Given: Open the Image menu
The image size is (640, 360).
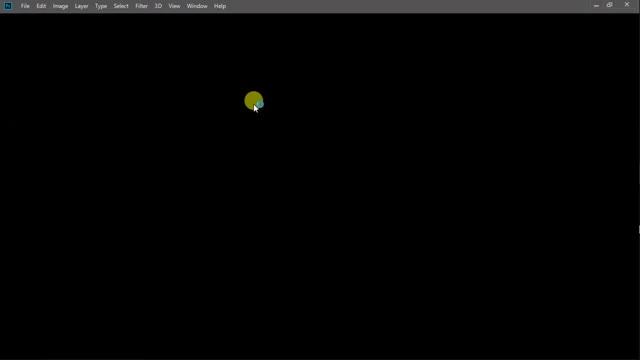Looking at the screenshot, I should click(x=60, y=6).
